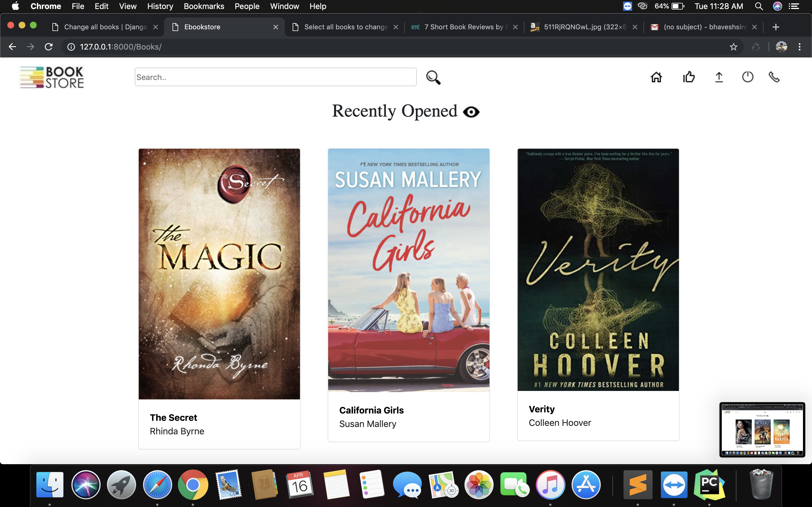The image size is (812, 507).
Task: Open Chrome's three-dot menu
Action: point(800,47)
